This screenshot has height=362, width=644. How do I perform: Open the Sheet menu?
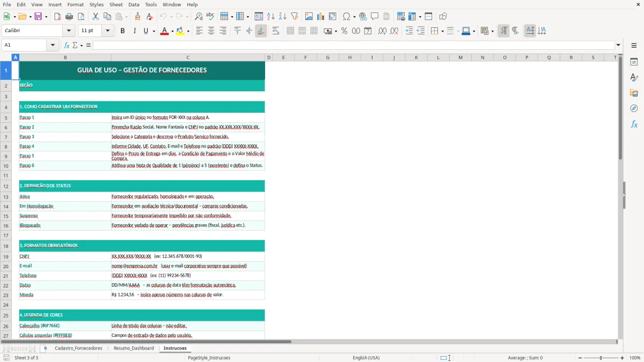(116, 4)
